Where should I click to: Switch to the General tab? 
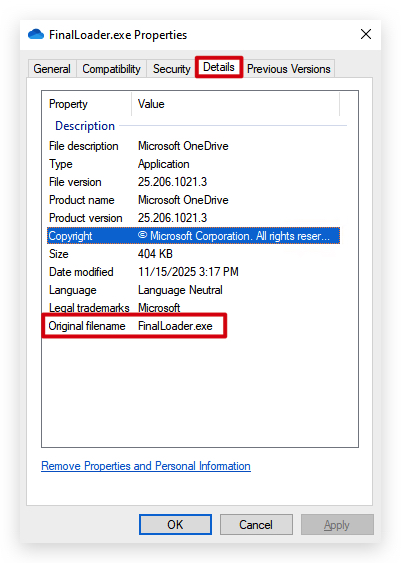[x=52, y=69]
